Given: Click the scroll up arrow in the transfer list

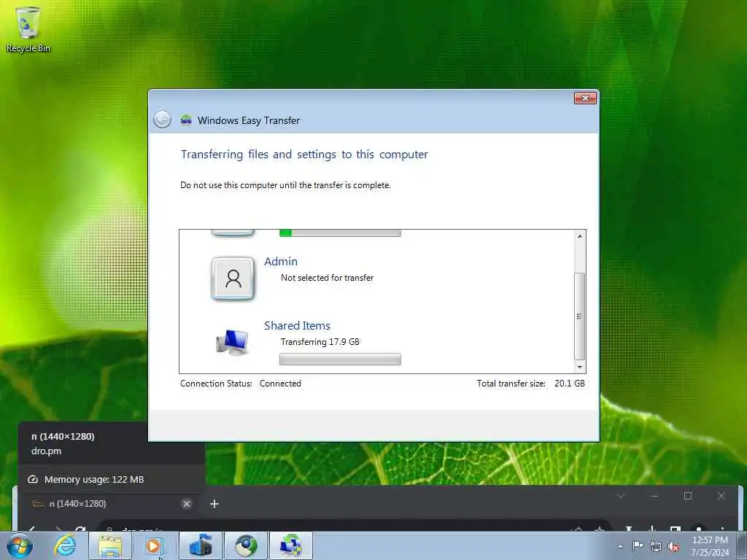Looking at the screenshot, I should click(579, 236).
